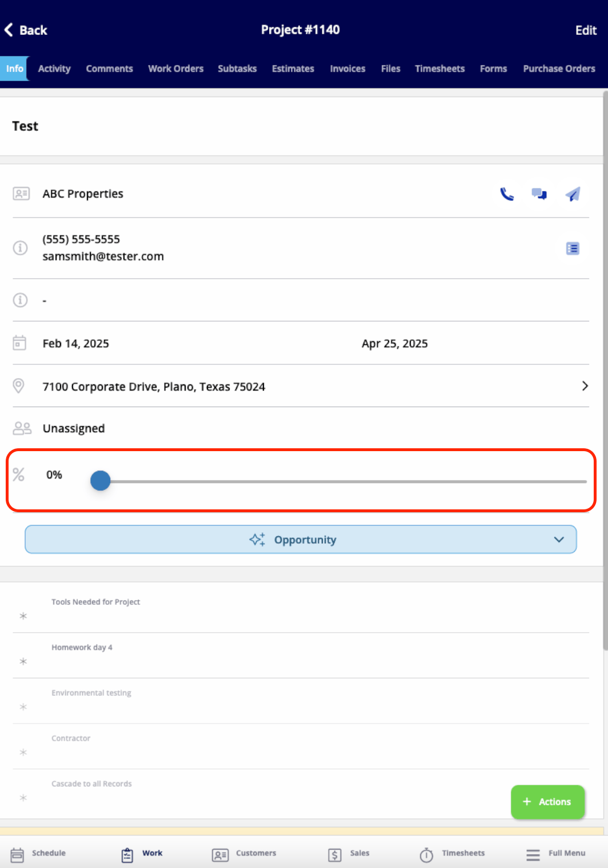608x868 pixels.
Task: Open the Timesheets tab at top
Action: [440, 69]
